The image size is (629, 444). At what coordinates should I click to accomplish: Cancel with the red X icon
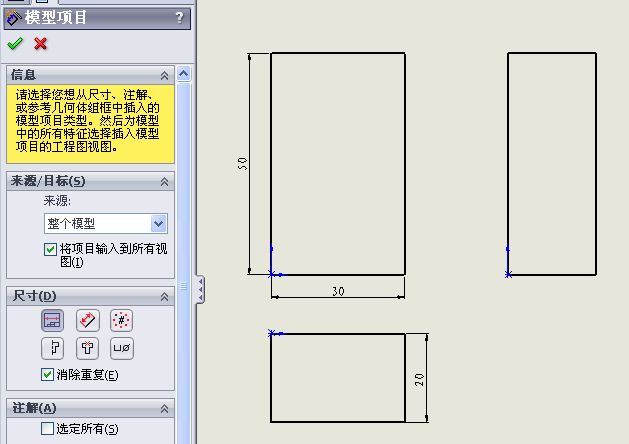(x=41, y=43)
